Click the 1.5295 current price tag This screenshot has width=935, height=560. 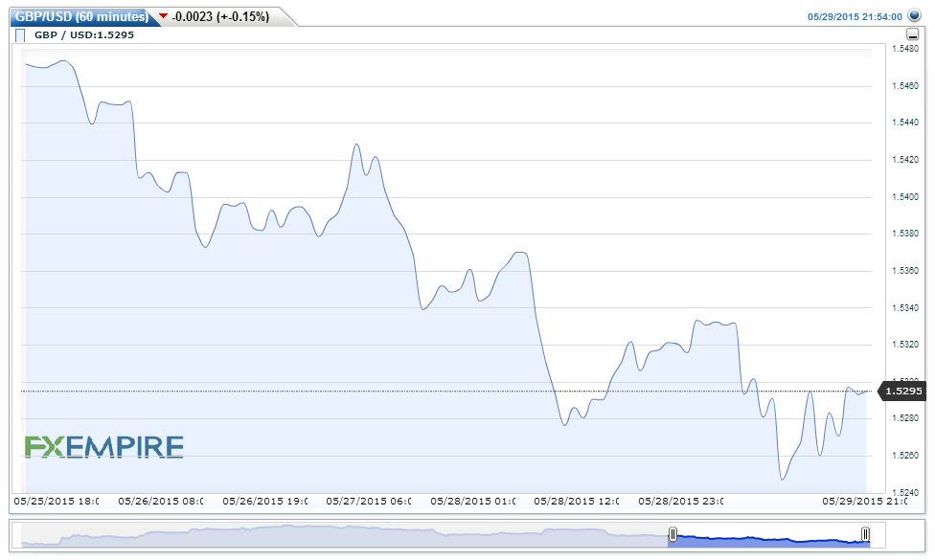pos(903,392)
